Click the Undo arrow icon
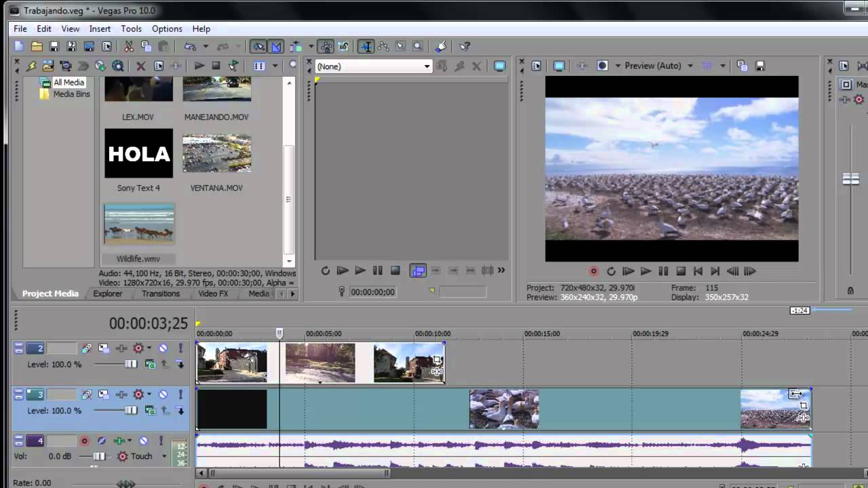 click(191, 47)
